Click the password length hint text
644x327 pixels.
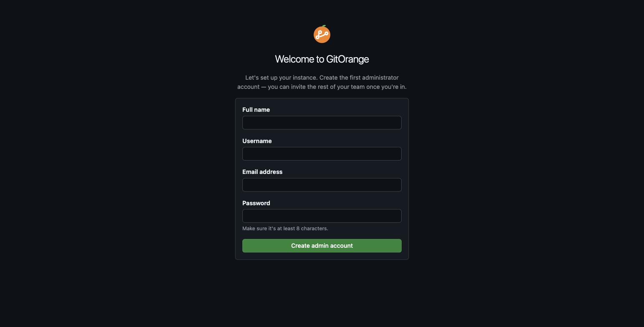click(285, 229)
